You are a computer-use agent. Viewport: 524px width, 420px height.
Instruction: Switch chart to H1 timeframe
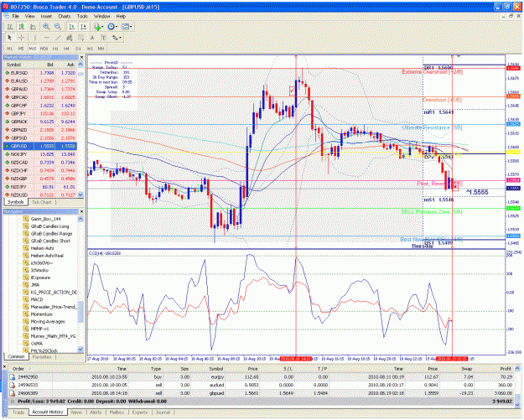point(55,49)
